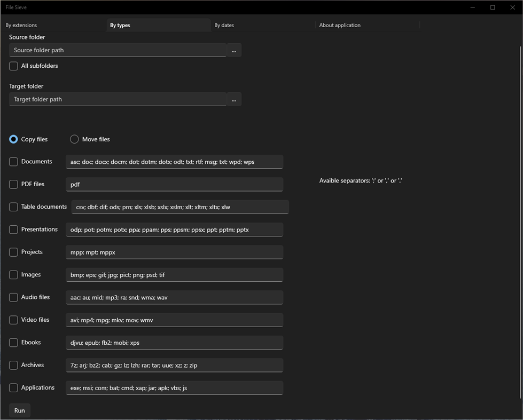Select the Copy files option
The image size is (523, 420).
coord(13,139)
